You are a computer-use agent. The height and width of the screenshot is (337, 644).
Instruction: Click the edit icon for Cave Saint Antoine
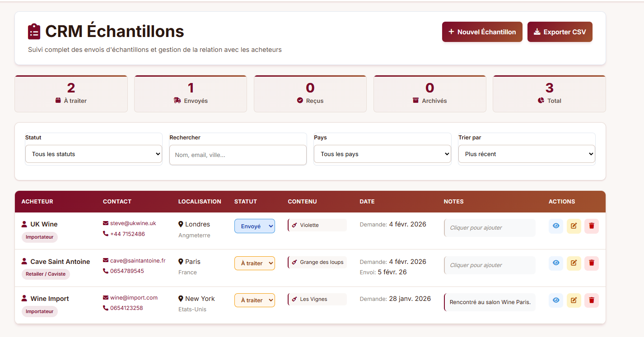574,263
